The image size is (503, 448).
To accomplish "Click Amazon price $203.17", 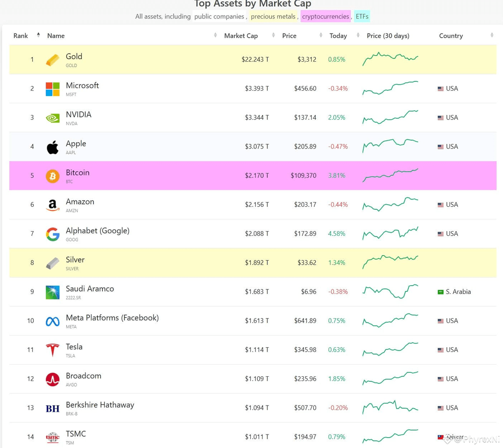I will coord(305,204).
